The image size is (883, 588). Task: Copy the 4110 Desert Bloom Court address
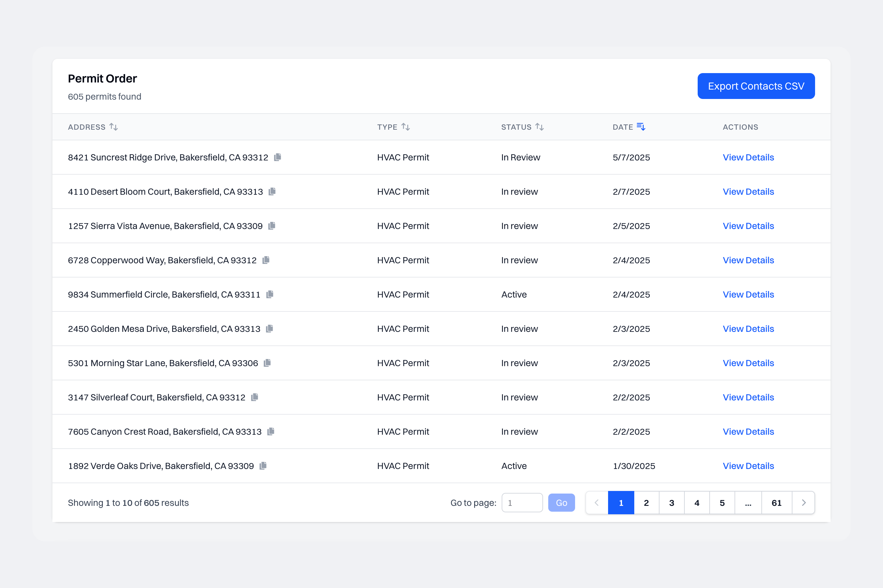272,191
